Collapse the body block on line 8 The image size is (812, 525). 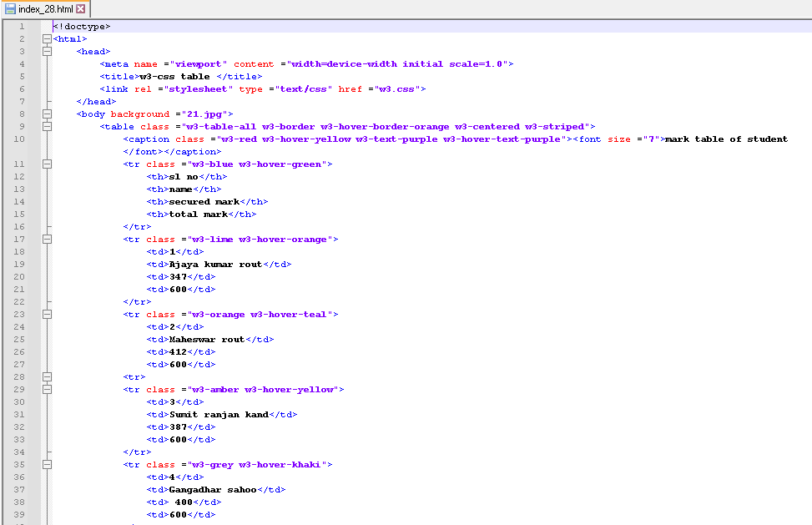point(47,114)
